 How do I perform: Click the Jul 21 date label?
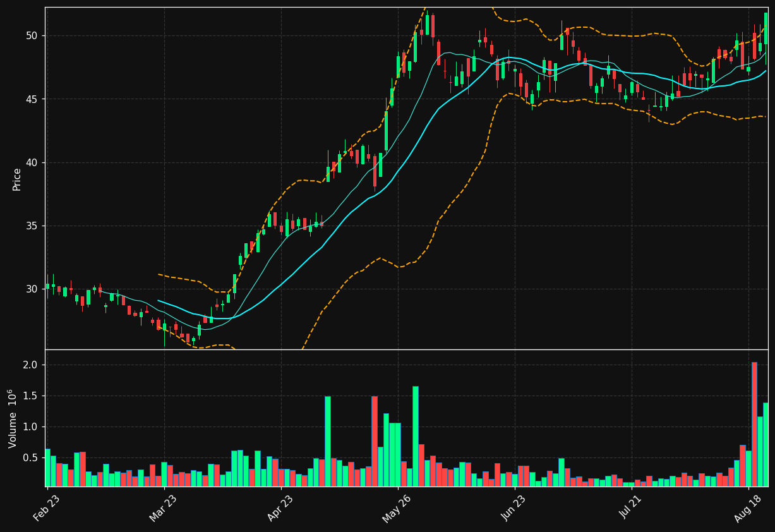coord(630,507)
